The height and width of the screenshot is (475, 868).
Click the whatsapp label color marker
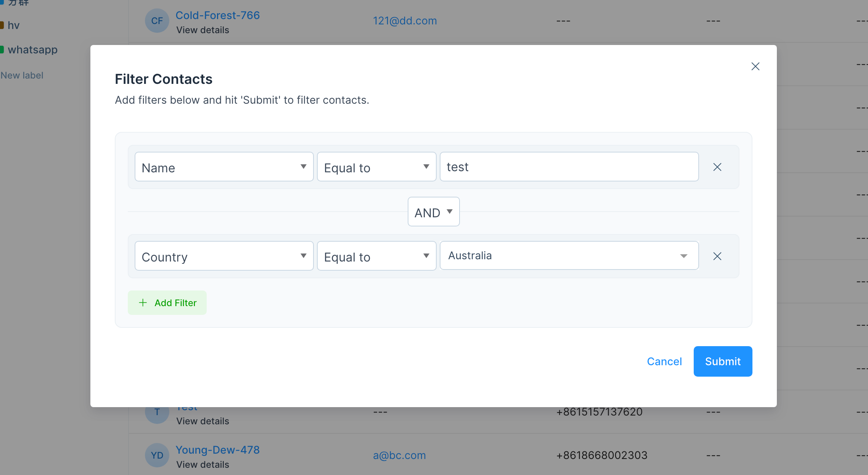[x=2, y=50]
